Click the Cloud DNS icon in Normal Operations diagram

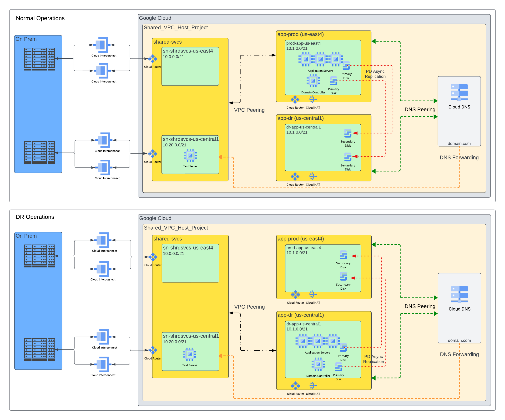click(459, 92)
